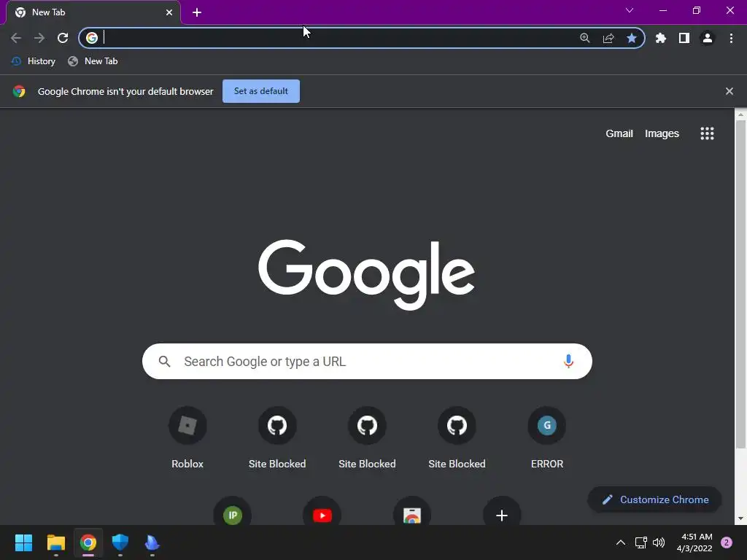Show hidden tray icons chevron
Image resolution: width=747 pixels, height=560 pixels.
pyautogui.click(x=621, y=542)
